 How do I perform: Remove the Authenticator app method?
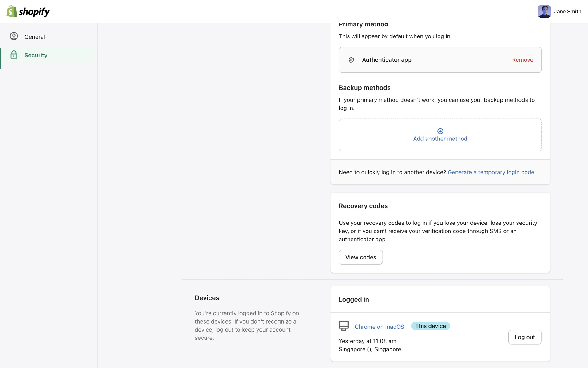coord(522,60)
